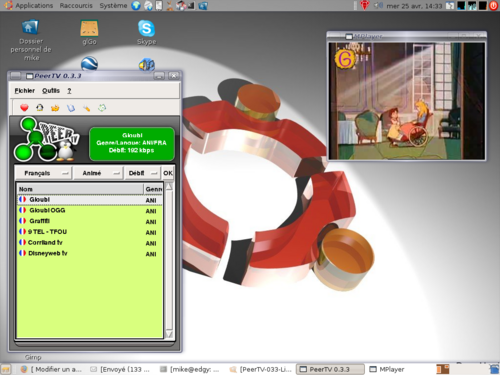Open the Fichier menu
The width and height of the screenshot is (500, 375).
pos(25,91)
